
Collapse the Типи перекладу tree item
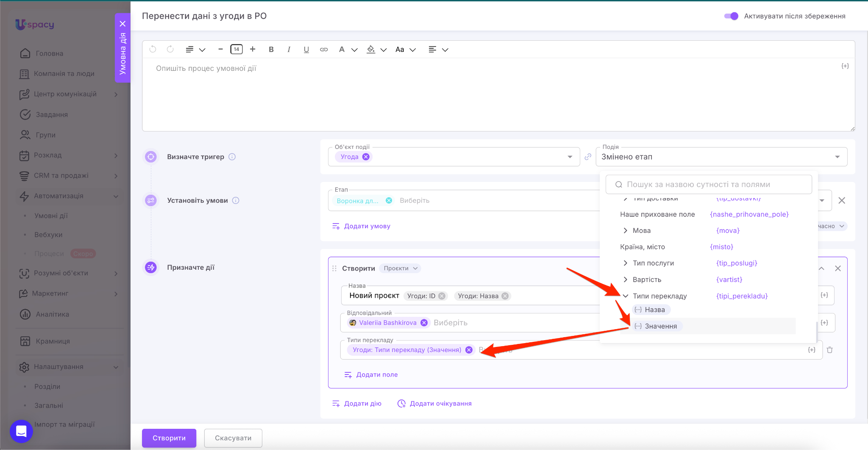[x=625, y=296]
